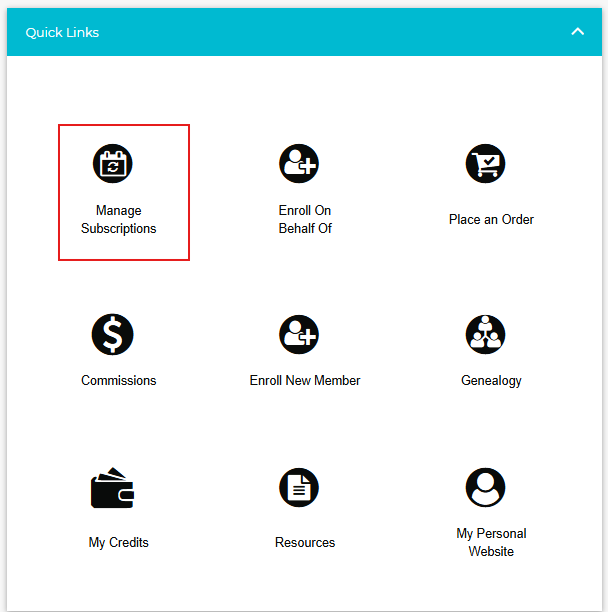Image resolution: width=608 pixels, height=612 pixels.
Task: Click the Manage Subscriptions text link
Action: [119, 219]
